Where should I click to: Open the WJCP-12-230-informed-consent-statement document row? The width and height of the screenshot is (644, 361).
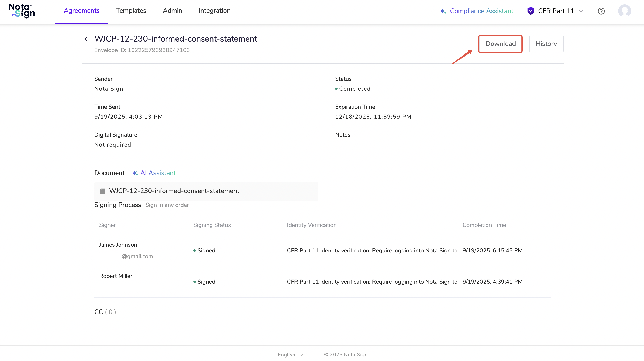pos(174,191)
